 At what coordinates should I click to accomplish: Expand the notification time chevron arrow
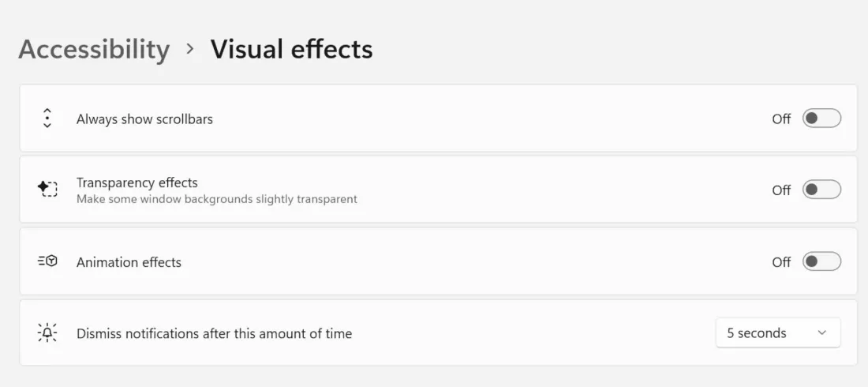click(822, 333)
